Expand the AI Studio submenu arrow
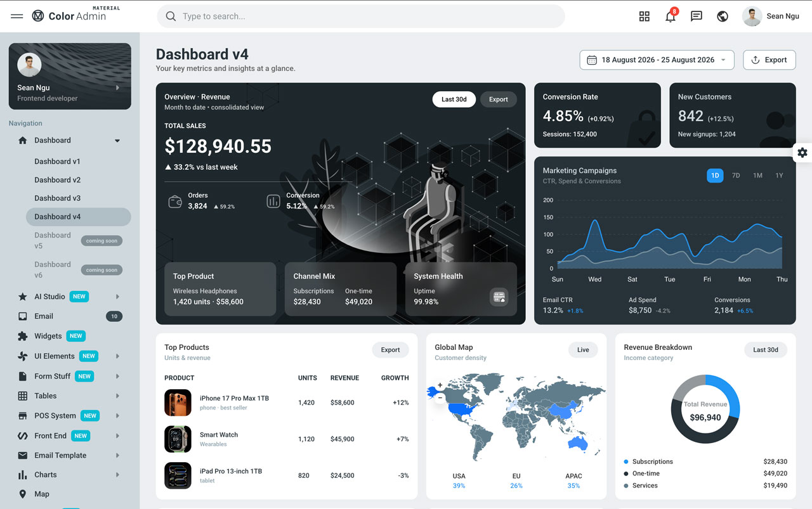The width and height of the screenshot is (812, 509). pyautogui.click(x=117, y=297)
